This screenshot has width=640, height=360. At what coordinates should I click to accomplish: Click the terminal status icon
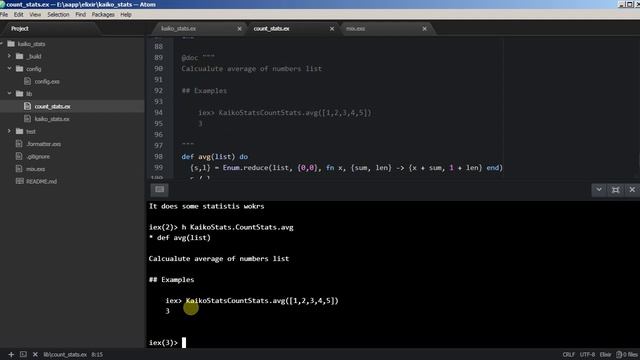23,354
